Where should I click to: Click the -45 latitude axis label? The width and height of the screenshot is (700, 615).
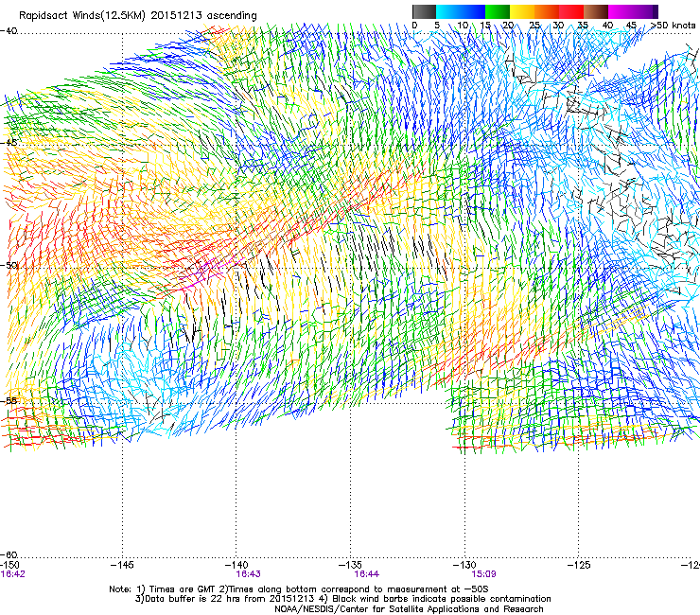[9, 143]
